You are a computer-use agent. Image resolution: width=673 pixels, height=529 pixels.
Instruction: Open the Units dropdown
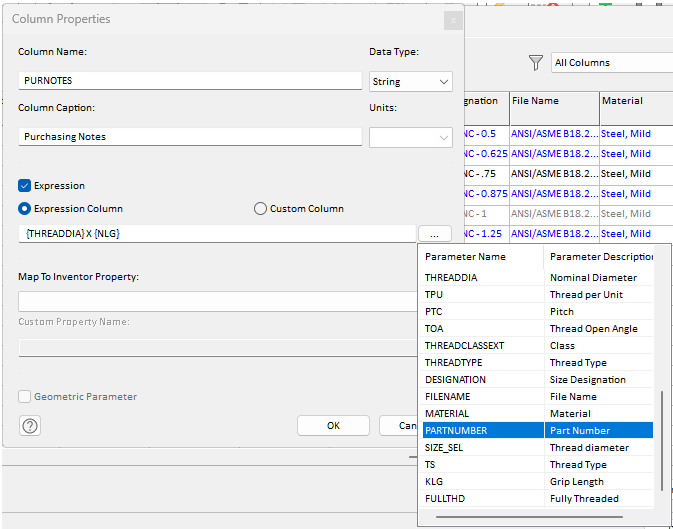[411, 137]
